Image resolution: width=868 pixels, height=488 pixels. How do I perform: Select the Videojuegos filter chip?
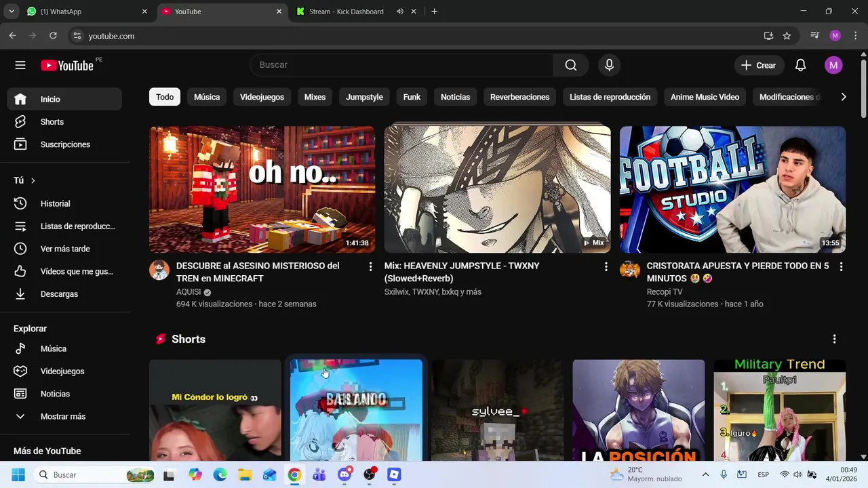tap(262, 97)
